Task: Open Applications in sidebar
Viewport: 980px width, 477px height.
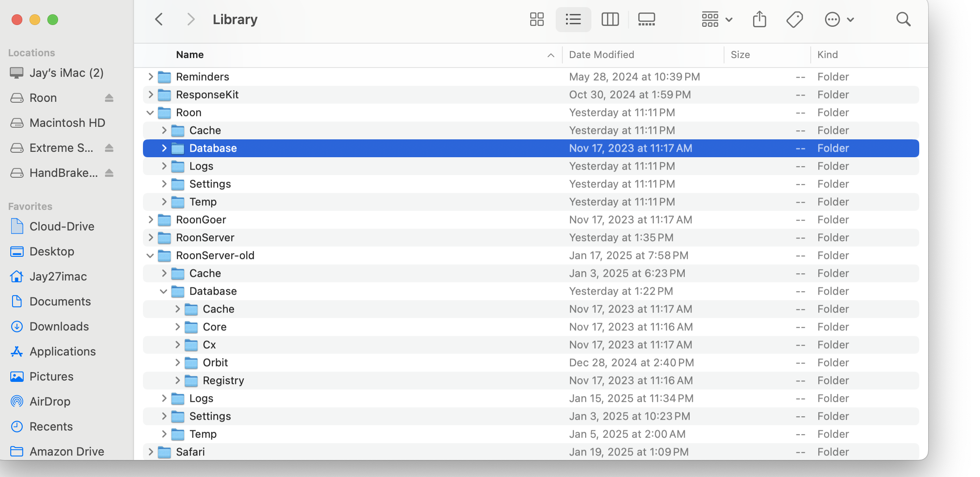Action: [54, 351]
